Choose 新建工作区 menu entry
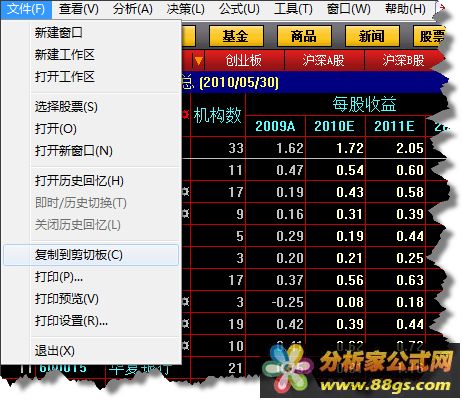Viewport: 462px width, 400px height. (91, 55)
